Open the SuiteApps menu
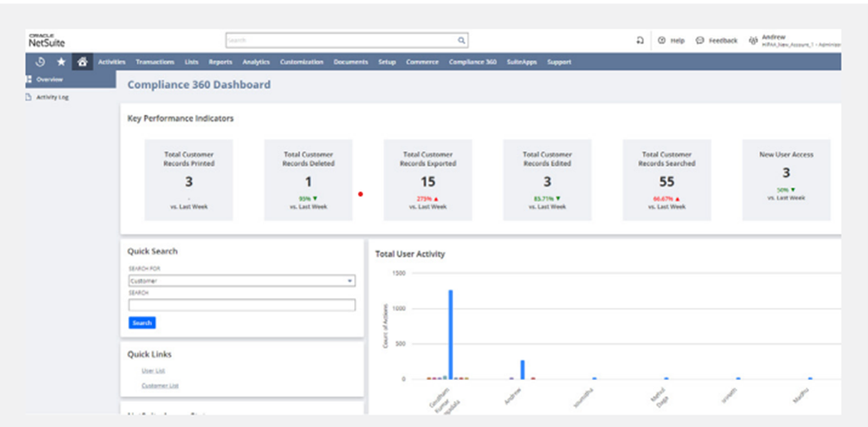 [522, 62]
